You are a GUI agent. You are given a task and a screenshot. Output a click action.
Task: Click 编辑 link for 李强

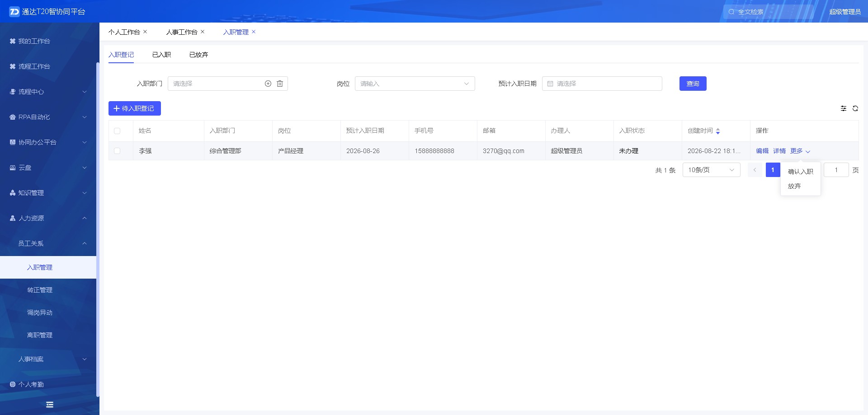click(762, 151)
